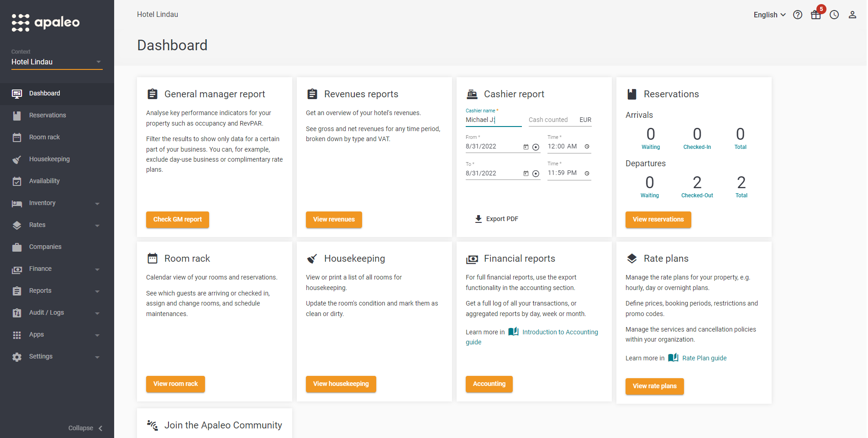Click the user profile icon
Screen dimensions: 868x438
pos(852,15)
